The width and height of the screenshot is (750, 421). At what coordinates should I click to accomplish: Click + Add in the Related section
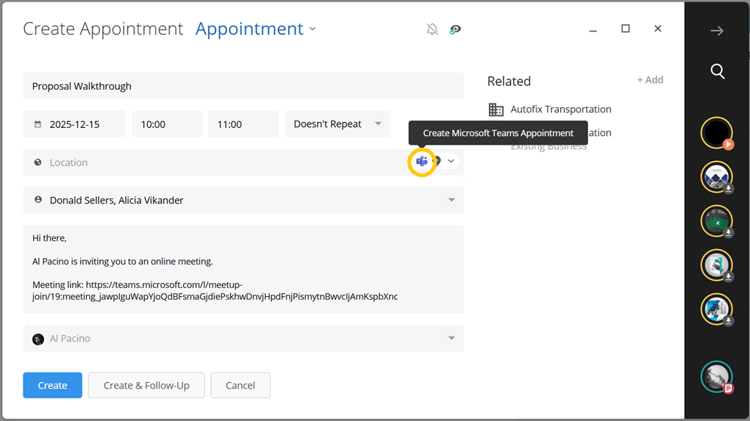point(650,80)
